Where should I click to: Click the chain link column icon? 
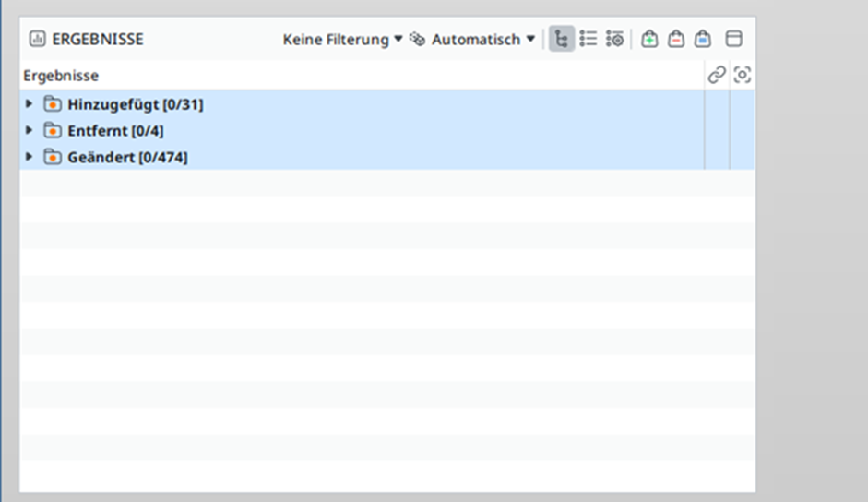(x=717, y=75)
